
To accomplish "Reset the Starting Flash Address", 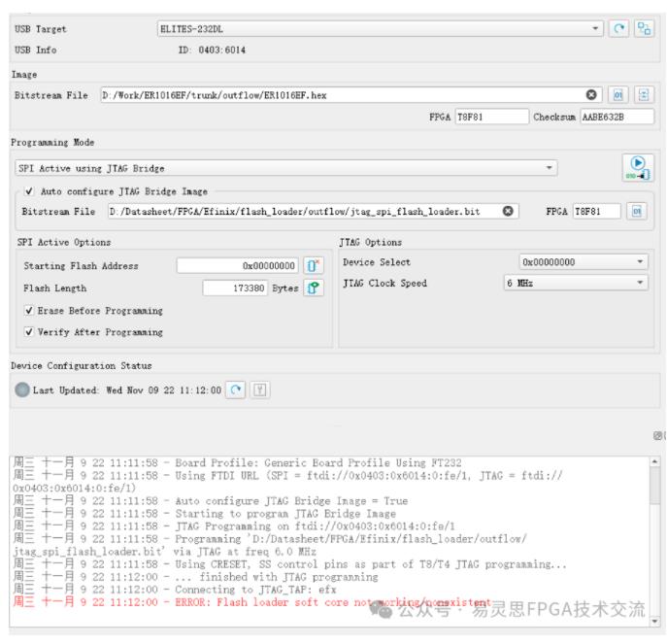I will [x=313, y=265].
